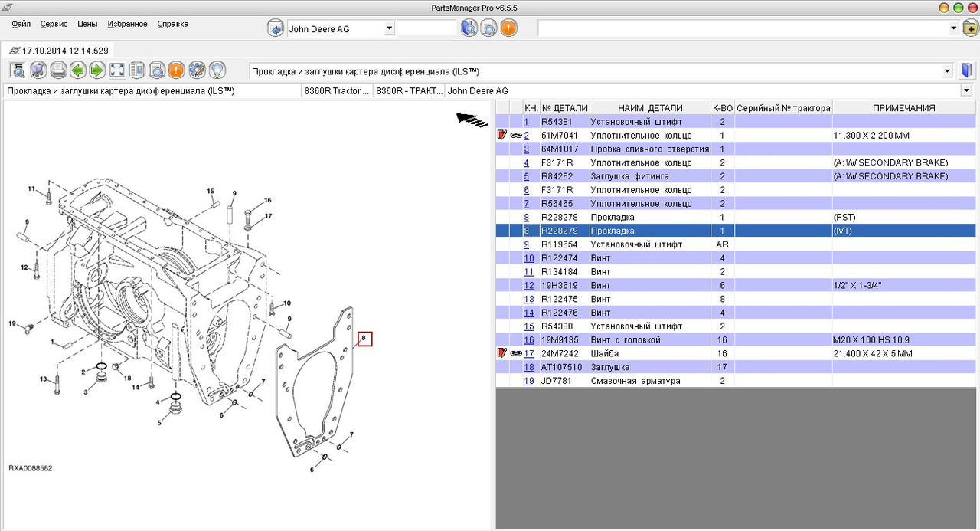Open key number link 1 for R54381
Viewport: 980px width, 531px height.
pyautogui.click(x=526, y=122)
